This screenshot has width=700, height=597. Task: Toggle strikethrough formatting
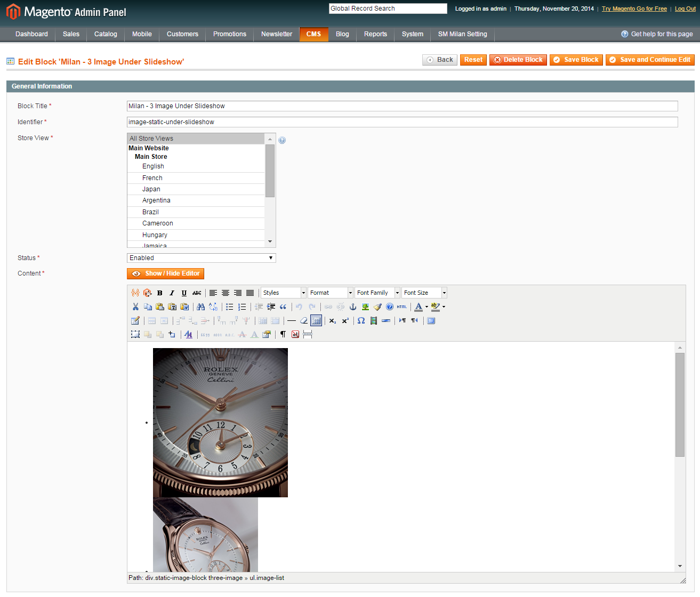pyautogui.click(x=197, y=293)
